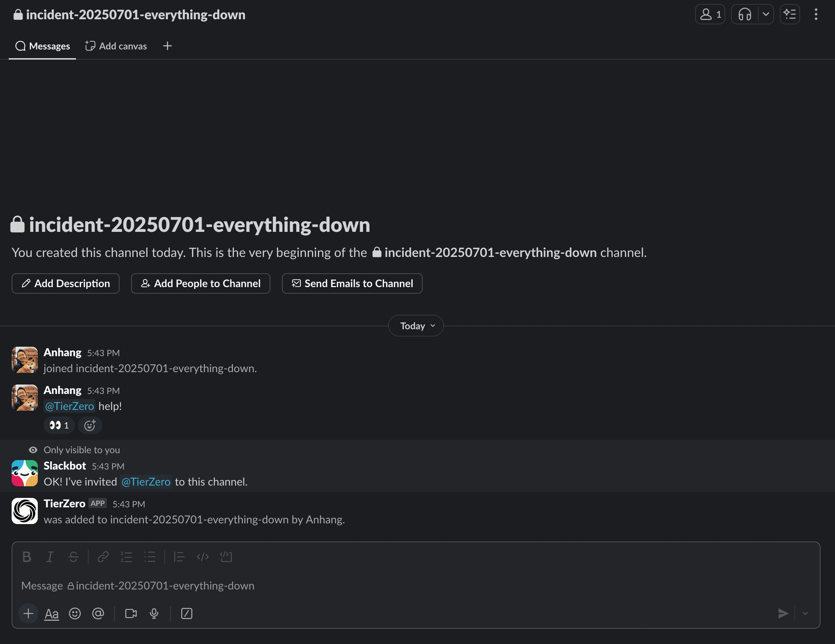Toggle bold formatting

(x=27, y=557)
